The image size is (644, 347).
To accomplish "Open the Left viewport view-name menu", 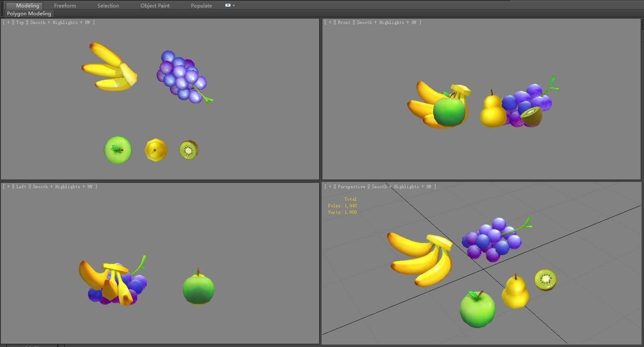I will point(21,187).
